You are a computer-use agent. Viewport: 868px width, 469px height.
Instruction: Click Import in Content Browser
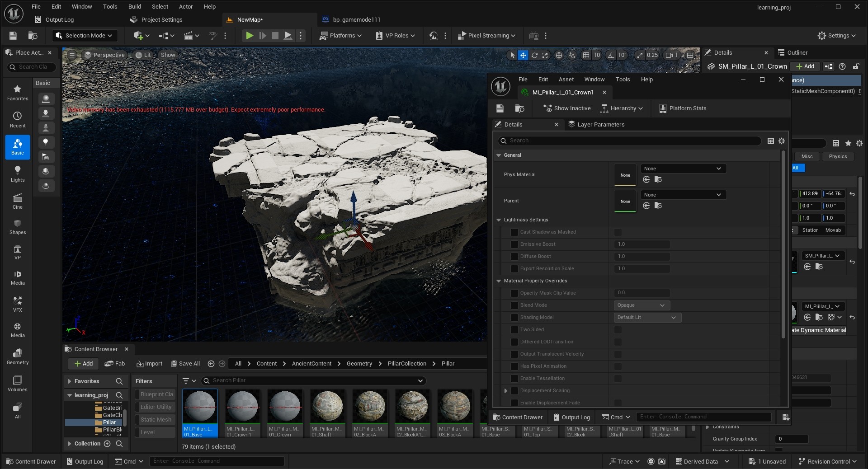coord(150,364)
